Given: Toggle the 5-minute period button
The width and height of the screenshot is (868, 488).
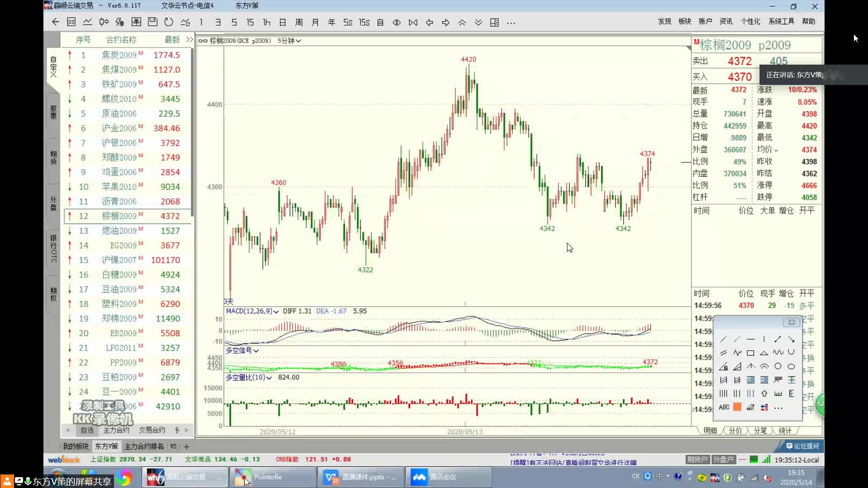Looking at the screenshot, I should coord(234,22).
